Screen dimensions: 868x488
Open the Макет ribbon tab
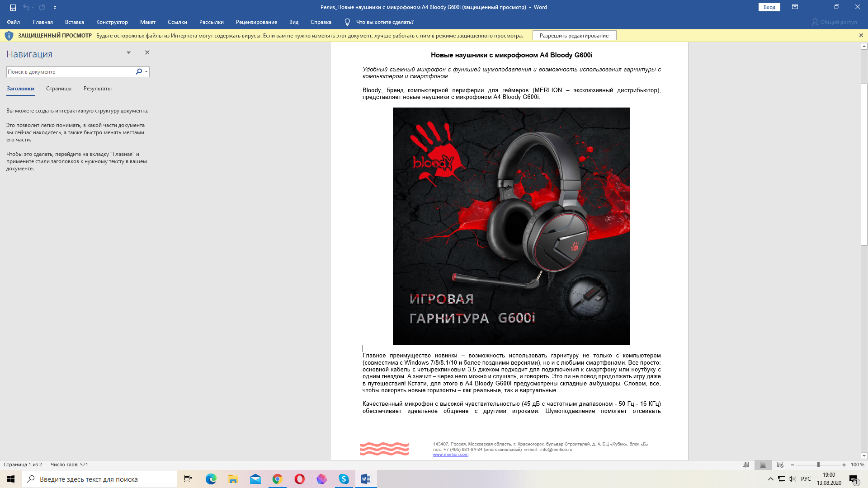tap(148, 22)
